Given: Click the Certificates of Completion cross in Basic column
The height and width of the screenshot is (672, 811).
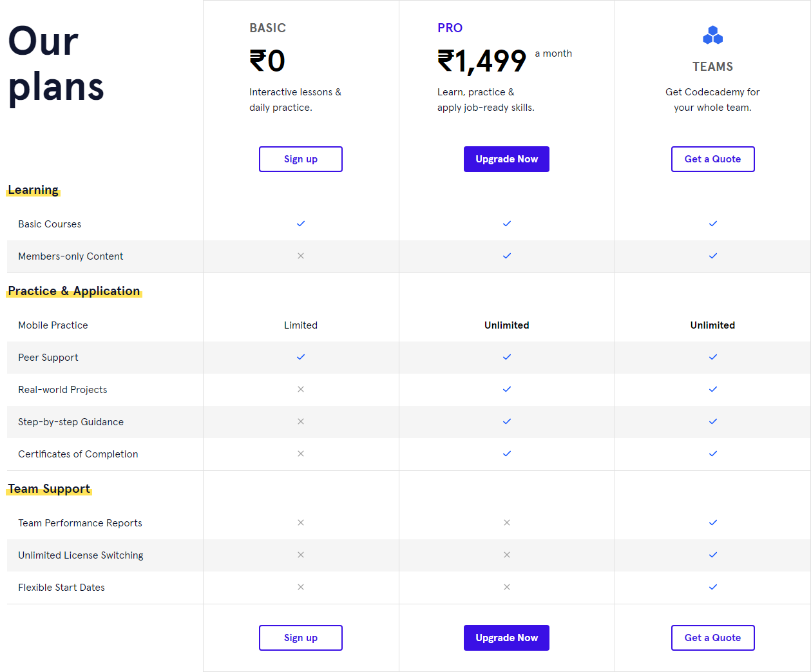Looking at the screenshot, I should click(301, 454).
